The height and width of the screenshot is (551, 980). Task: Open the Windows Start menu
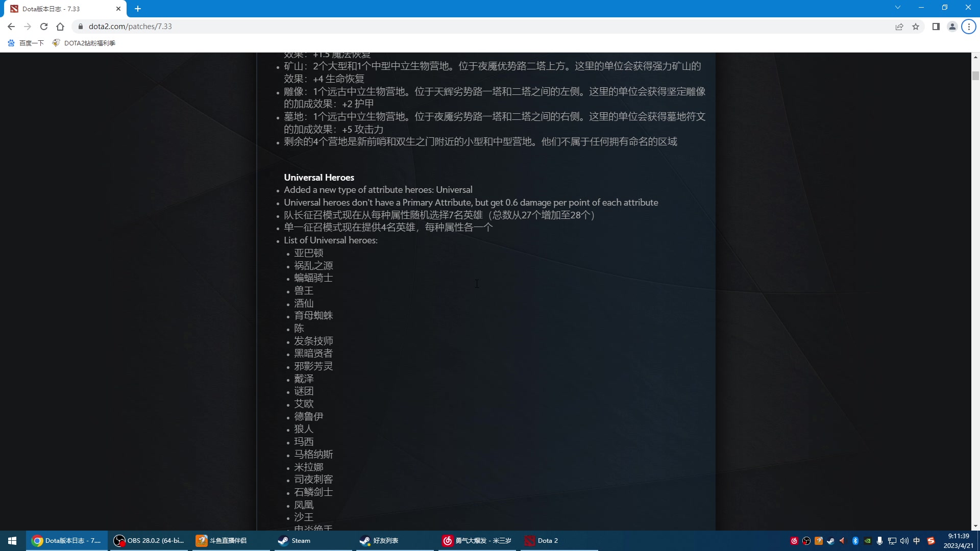tap(12, 541)
